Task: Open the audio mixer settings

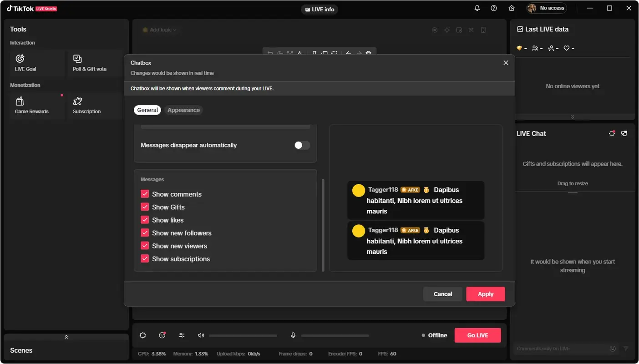Action: point(182,335)
